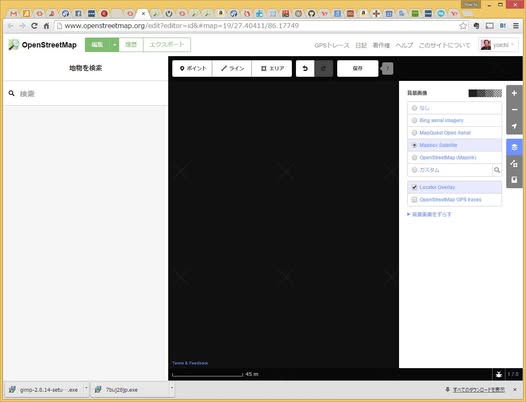Image resolution: width=526 pixels, height=402 pixels.
Task: Switch to the GitHub browser tab
Action: [311, 13]
